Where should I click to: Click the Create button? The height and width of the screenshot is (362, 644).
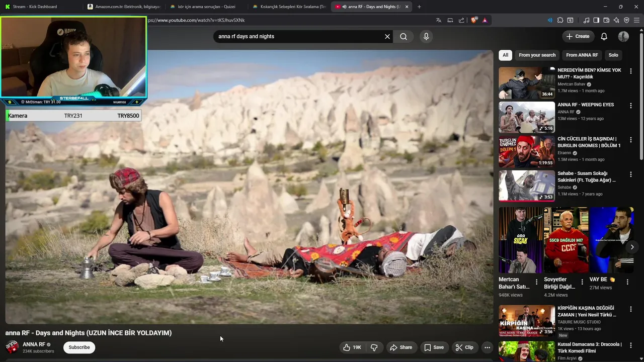tap(578, 36)
